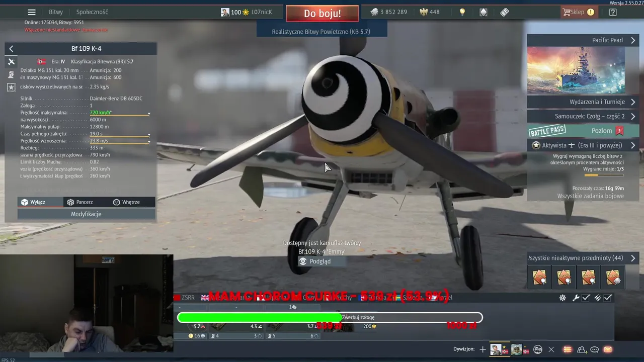
Task: Select the crew chess-knight tab icon
Action: [x=11, y=74]
